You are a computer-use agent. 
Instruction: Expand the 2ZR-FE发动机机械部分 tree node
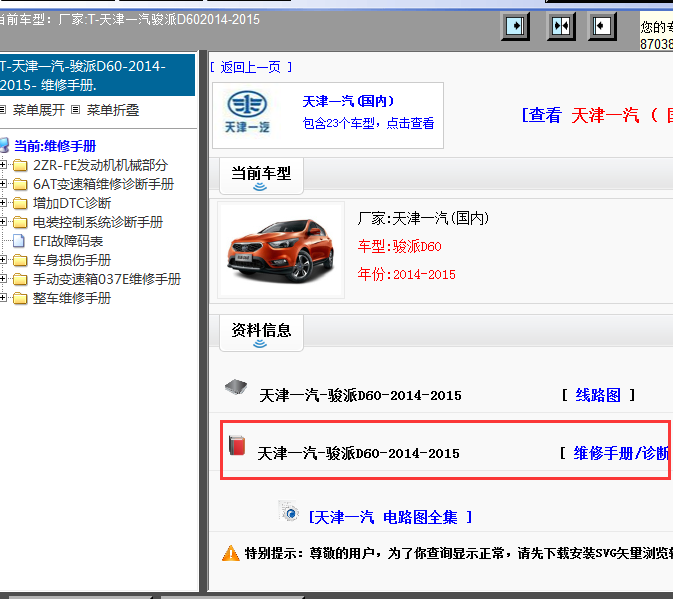pyautogui.click(x=3, y=165)
